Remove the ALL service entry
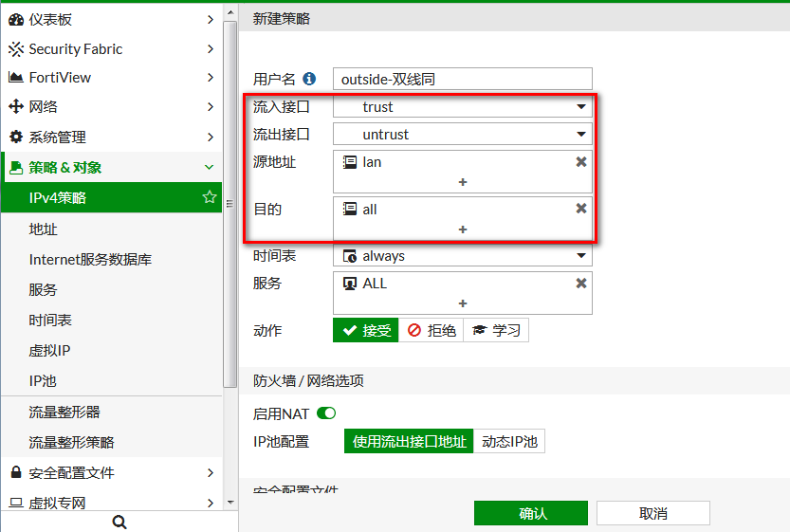Viewport: 790px width, 532px height. click(x=581, y=284)
